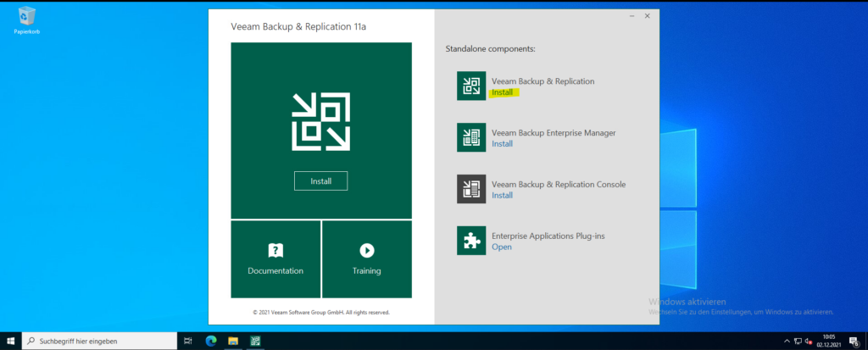This screenshot has width=868, height=350.
Task: Click the Backup & Replication Console icon
Action: [471, 189]
